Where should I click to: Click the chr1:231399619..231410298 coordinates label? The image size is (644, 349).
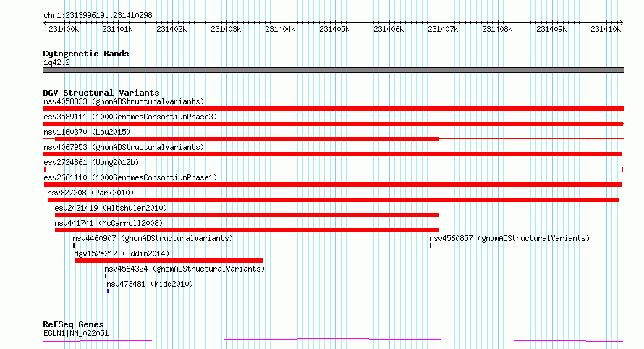pyautogui.click(x=98, y=16)
